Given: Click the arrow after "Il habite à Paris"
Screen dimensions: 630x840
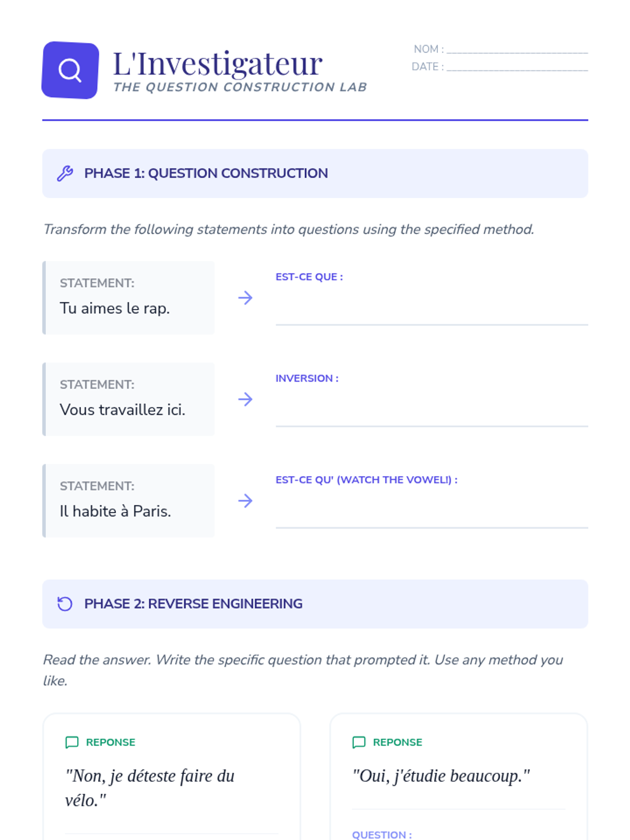Looking at the screenshot, I should click(x=245, y=501).
